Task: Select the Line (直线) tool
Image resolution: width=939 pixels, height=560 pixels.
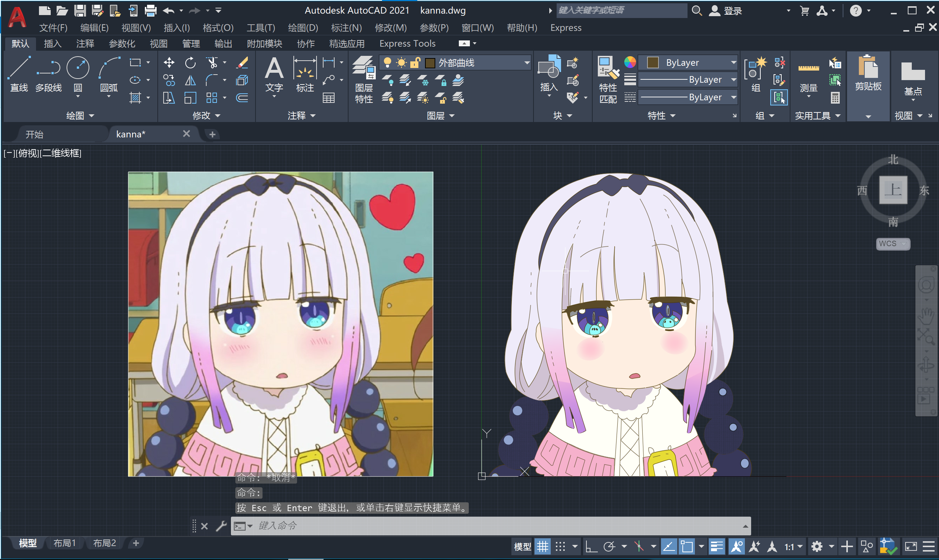Action: [x=19, y=74]
